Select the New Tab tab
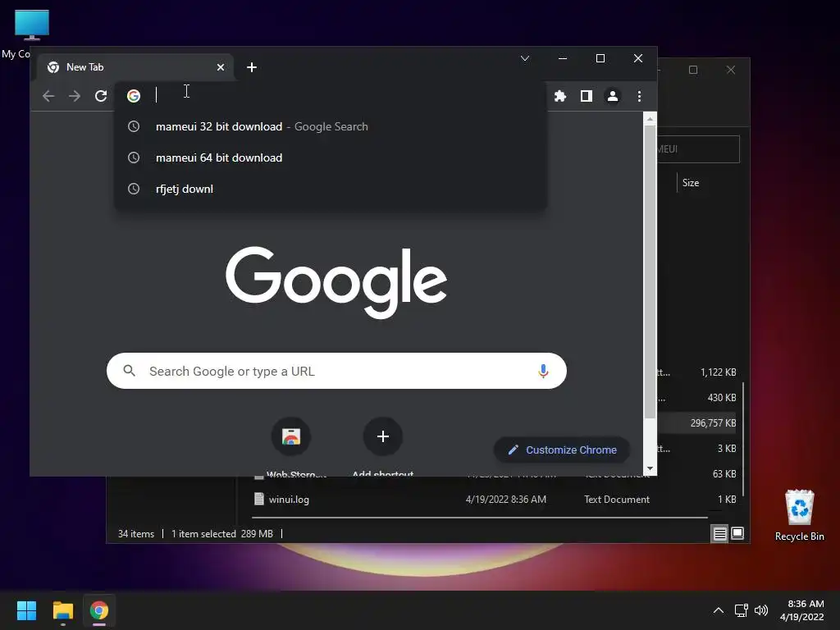The image size is (840, 630). (x=135, y=67)
